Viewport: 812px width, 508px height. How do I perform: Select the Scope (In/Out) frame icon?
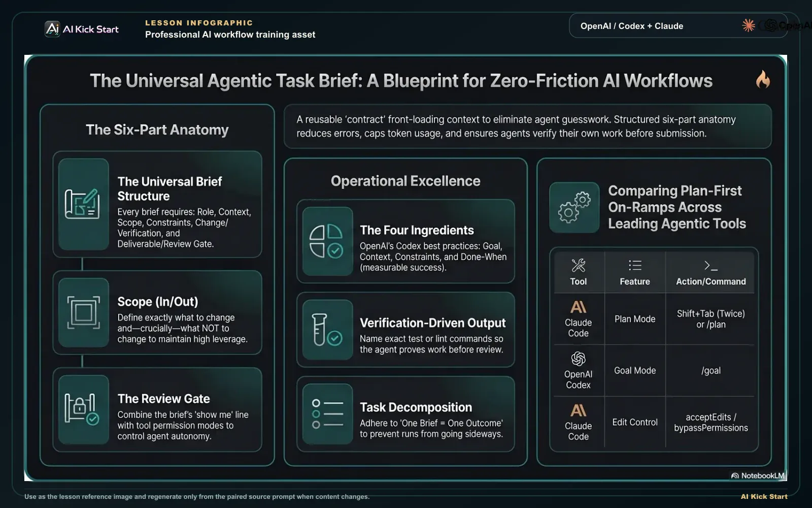point(84,312)
